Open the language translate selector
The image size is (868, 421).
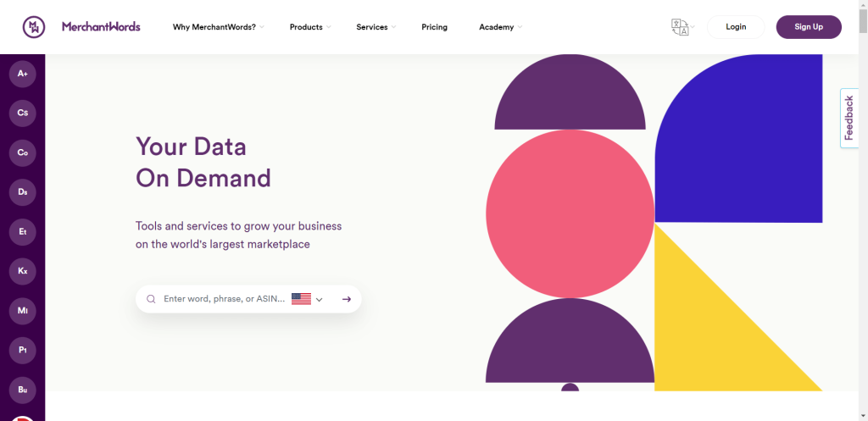[x=682, y=27]
